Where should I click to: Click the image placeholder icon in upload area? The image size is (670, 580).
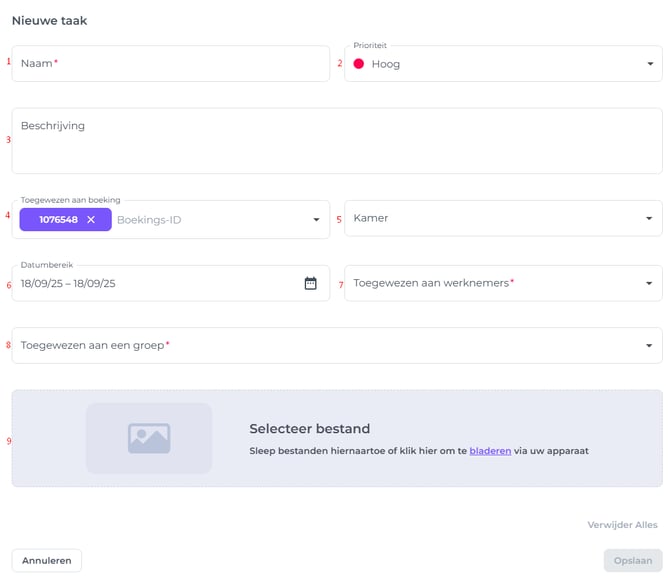pos(149,438)
